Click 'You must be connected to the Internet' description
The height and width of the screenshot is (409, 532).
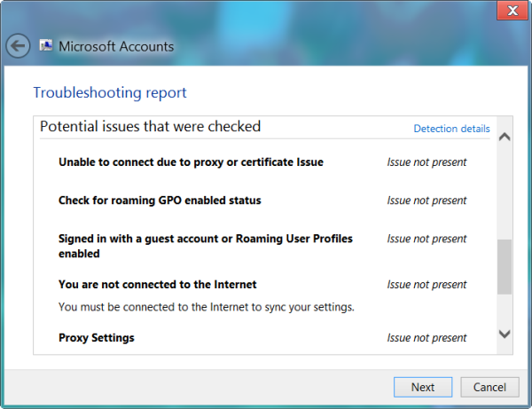point(207,307)
